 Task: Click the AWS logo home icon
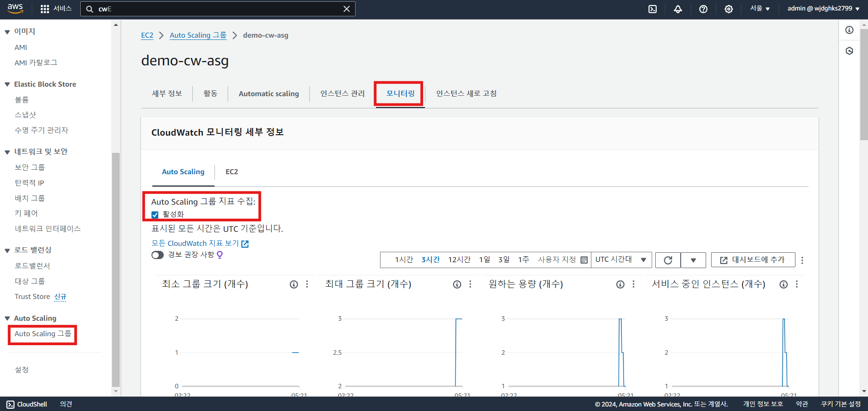tap(15, 8)
